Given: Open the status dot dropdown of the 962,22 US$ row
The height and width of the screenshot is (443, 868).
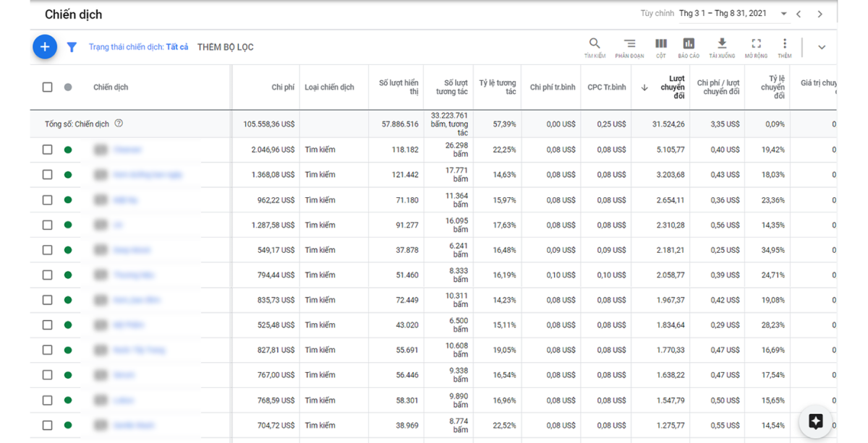Looking at the screenshot, I should click(68, 200).
